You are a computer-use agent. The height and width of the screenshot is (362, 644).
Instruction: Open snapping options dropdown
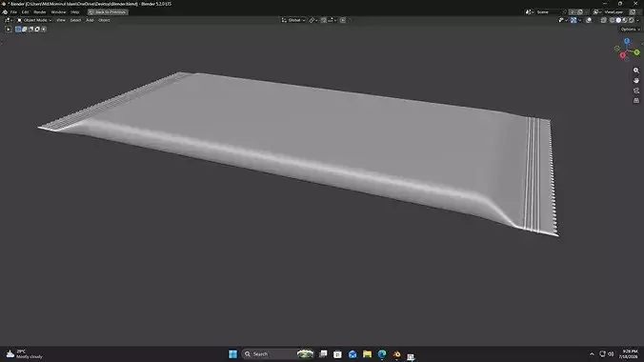[x=332, y=20]
